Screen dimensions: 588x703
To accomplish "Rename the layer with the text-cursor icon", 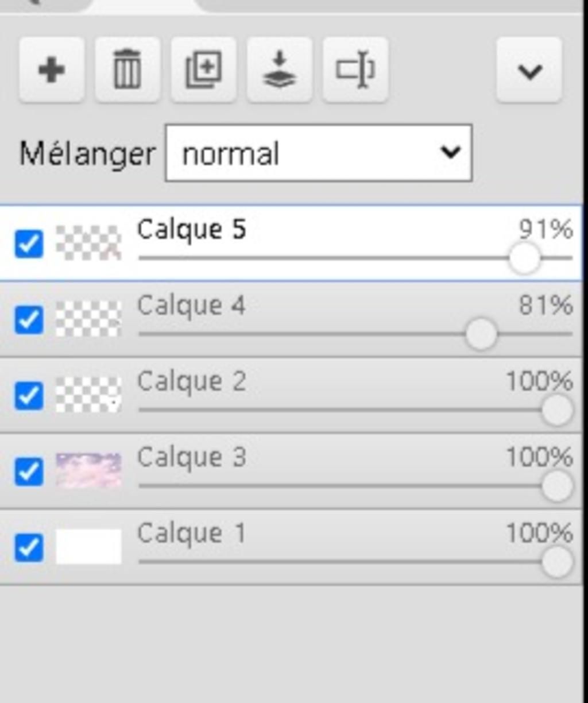I will point(355,70).
